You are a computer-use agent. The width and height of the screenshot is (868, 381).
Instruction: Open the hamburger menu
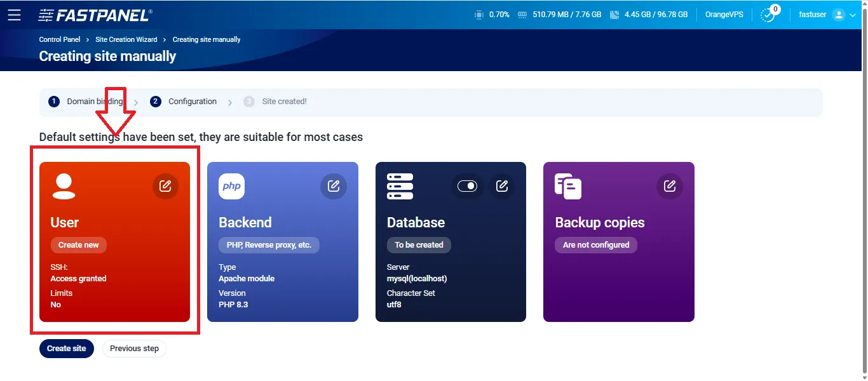click(x=14, y=15)
